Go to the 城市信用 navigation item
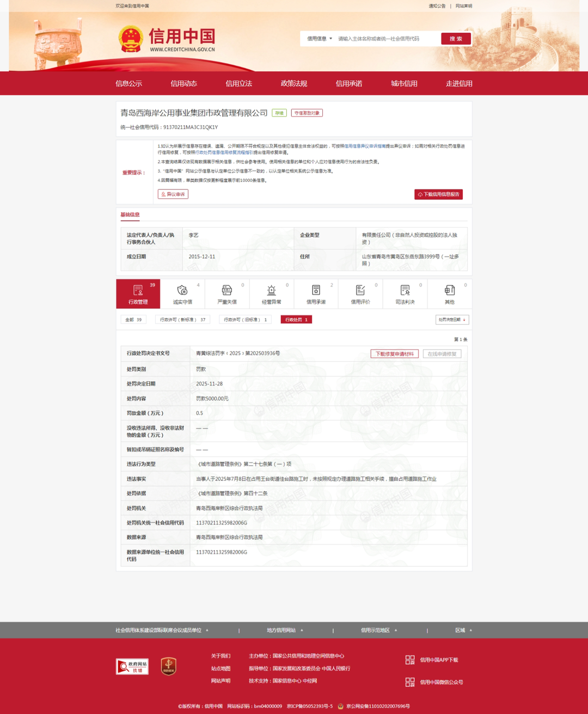The image size is (588, 714). click(x=404, y=83)
